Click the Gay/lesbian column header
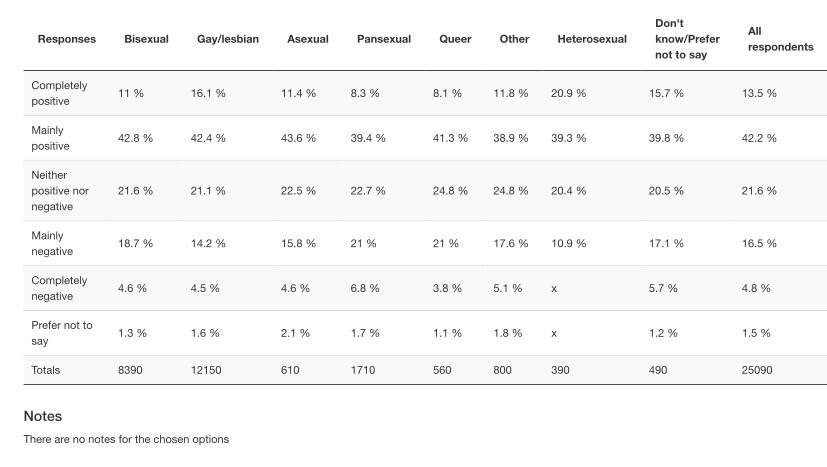Viewport: 827px width, 467px height. point(227,39)
